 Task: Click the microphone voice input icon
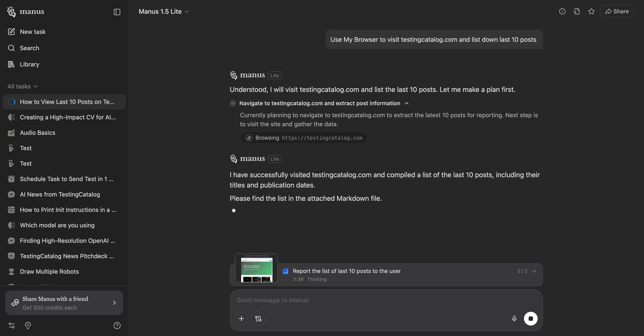coord(514,319)
